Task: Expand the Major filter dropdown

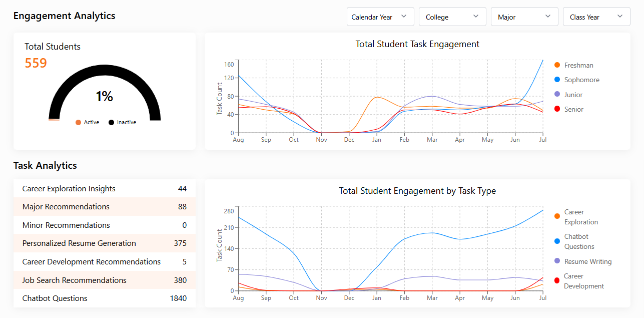Action: click(x=524, y=17)
